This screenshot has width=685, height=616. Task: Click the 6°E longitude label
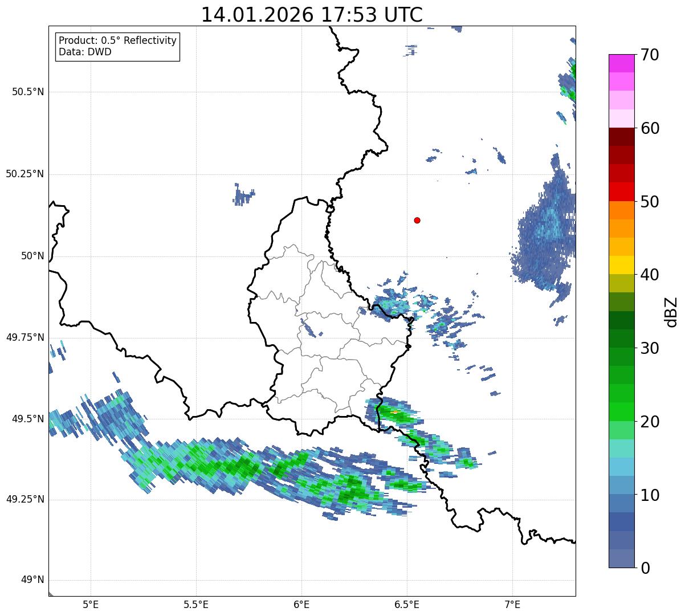click(301, 604)
